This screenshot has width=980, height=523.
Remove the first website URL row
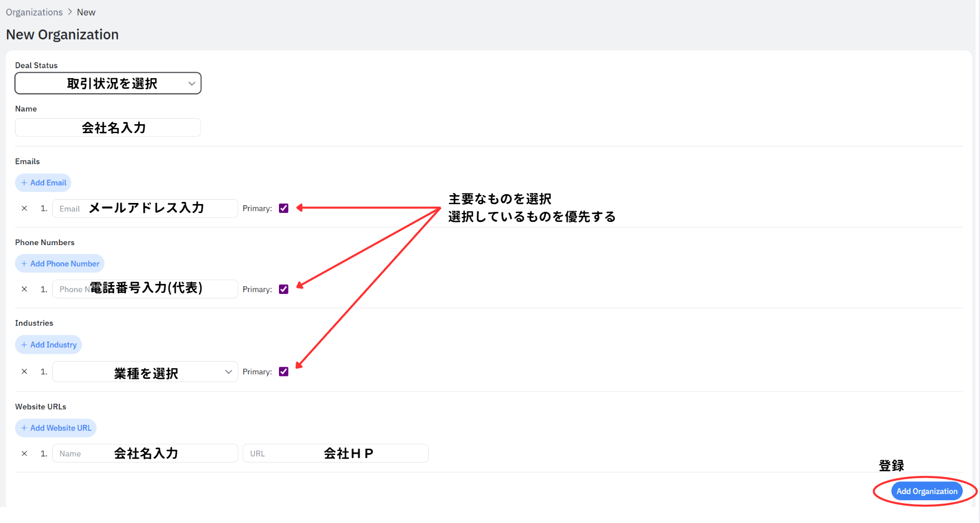pos(24,453)
